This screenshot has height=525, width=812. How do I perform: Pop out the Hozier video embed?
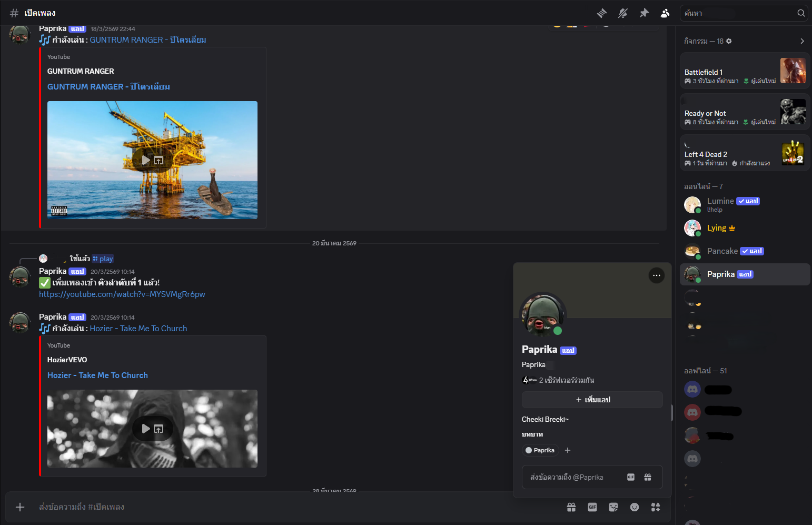(159, 429)
